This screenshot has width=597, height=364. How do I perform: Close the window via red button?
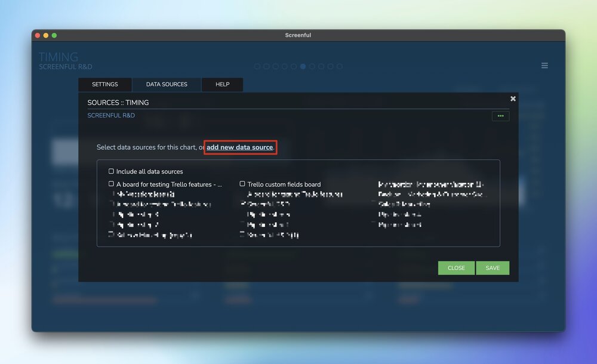pos(38,35)
